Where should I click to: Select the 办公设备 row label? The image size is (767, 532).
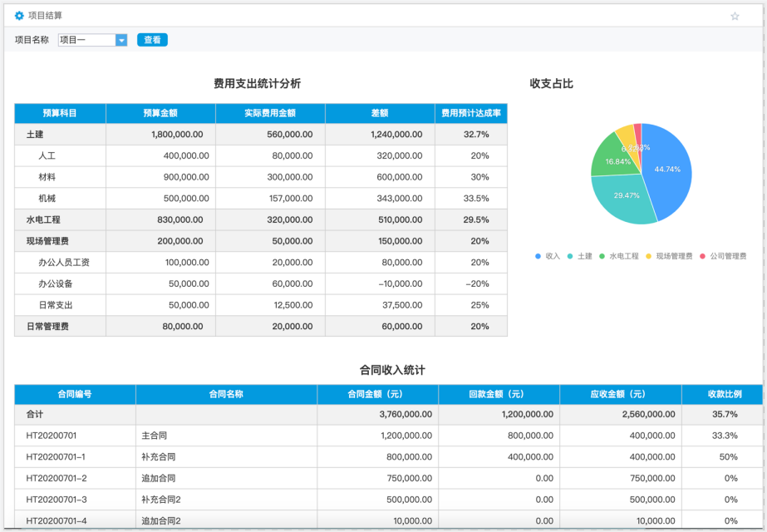point(56,283)
